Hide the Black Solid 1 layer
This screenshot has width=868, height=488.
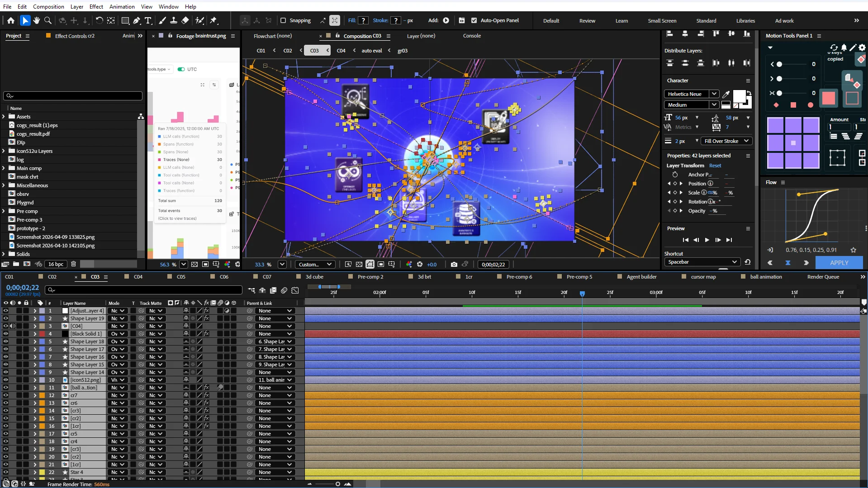[x=5, y=334]
